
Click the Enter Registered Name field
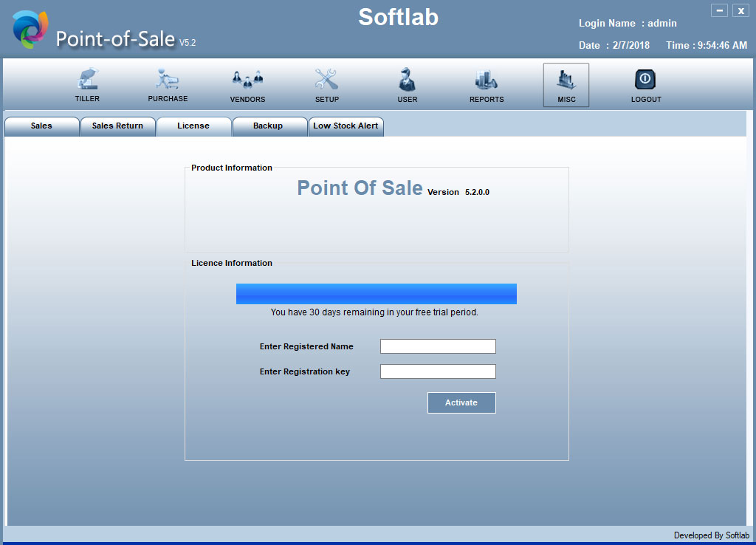438,346
